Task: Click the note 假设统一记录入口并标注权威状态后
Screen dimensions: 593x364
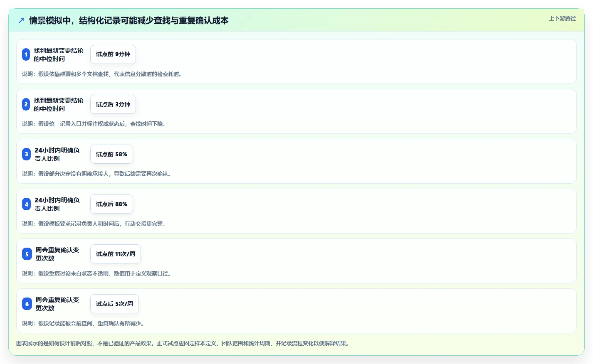Action: pos(94,124)
